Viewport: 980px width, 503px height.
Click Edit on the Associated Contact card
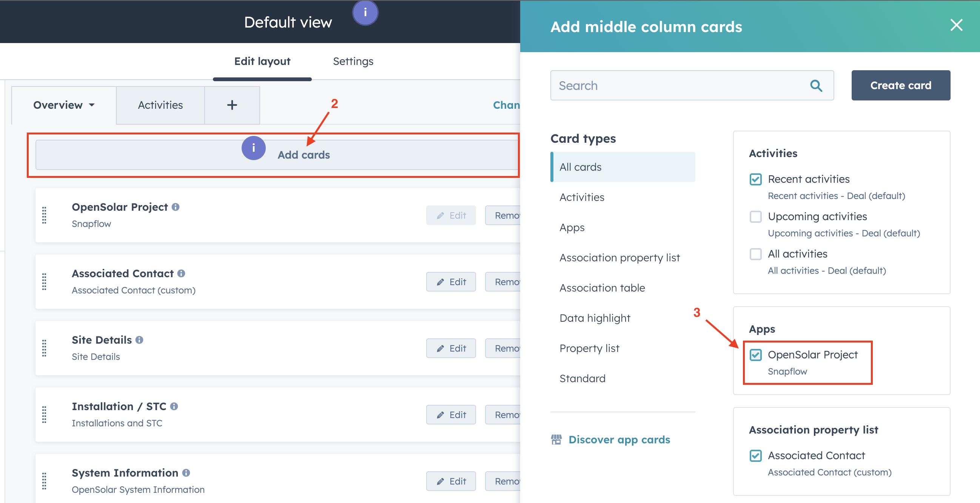451,282
